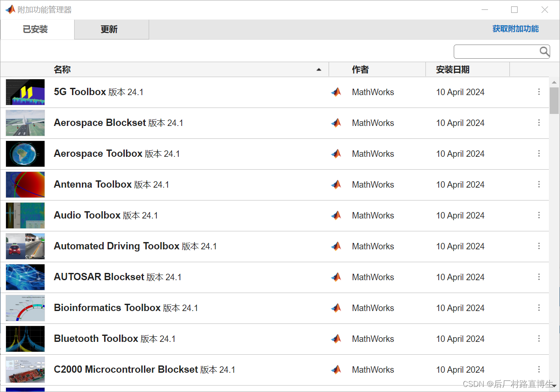Open options menu for Automated Driving Toolbox

click(539, 246)
